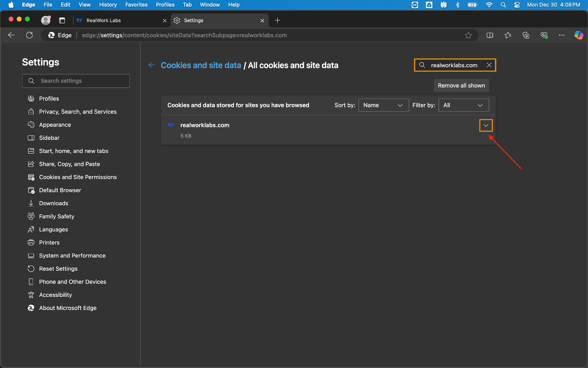Click the Languages icon in the sidebar
The height and width of the screenshot is (368, 588).
tap(31, 229)
